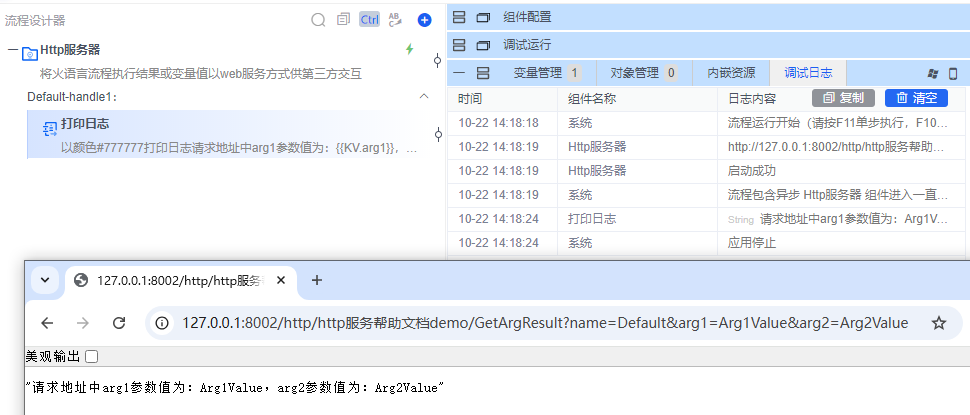Bookmark this page with the star icon
Viewport: 970px width, 415px height.
point(939,323)
